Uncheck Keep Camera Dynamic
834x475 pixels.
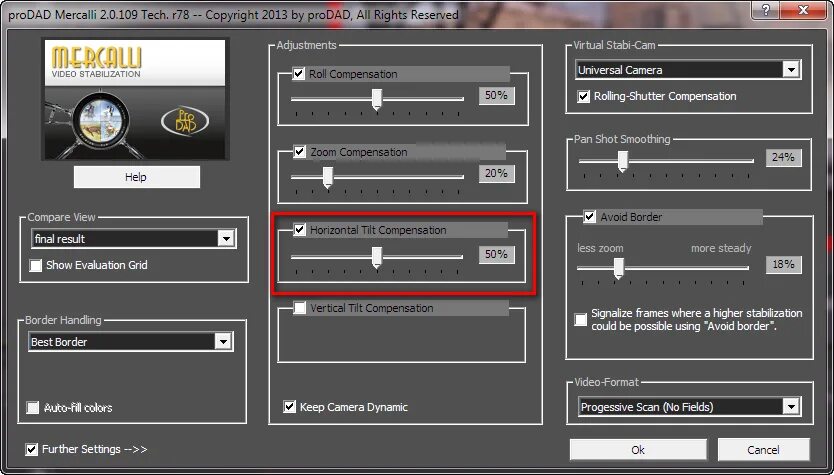[289, 407]
